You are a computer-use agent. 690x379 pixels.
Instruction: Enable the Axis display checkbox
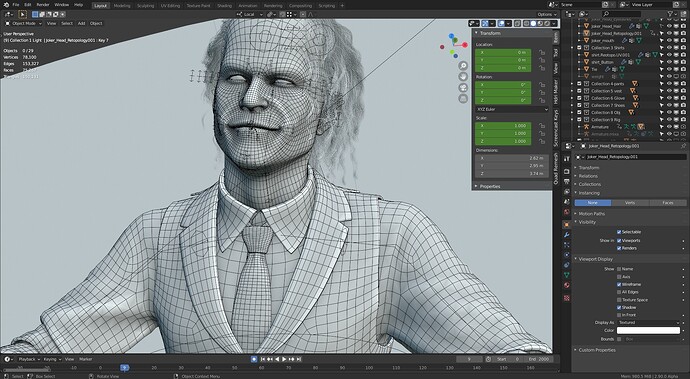pyautogui.click(x=619, y=277)
